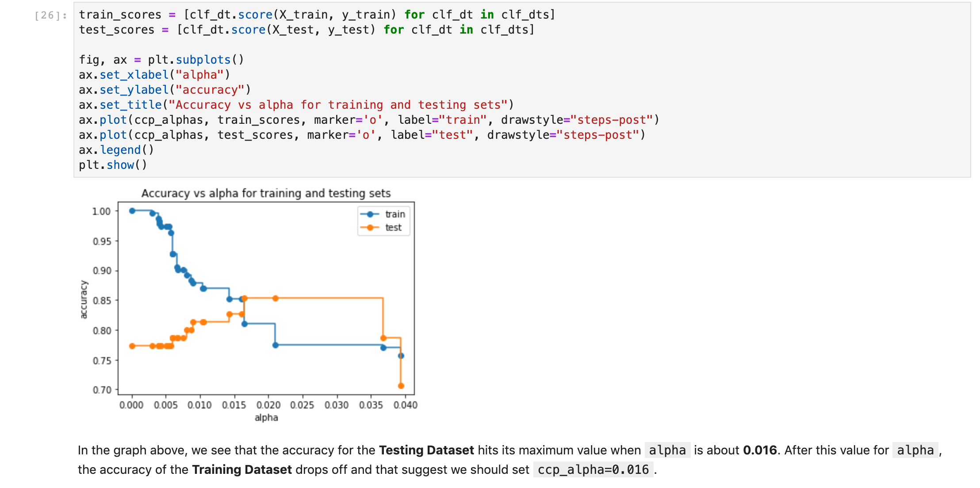
Task: Place cursor on the plt.subplots() line
Action: click(x=161, y=60)
